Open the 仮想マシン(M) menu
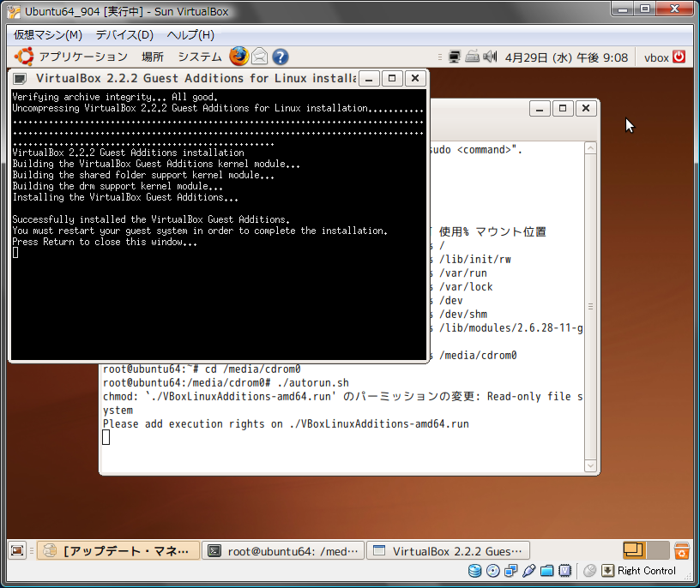700x588 pixels. pos(48,35)
